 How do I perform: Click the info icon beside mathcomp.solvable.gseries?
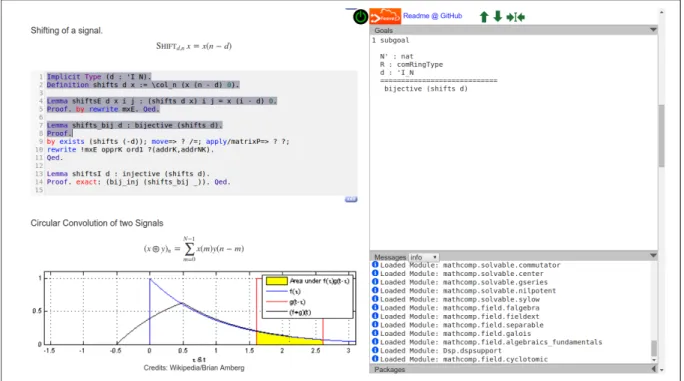click(x=375, y=282)
